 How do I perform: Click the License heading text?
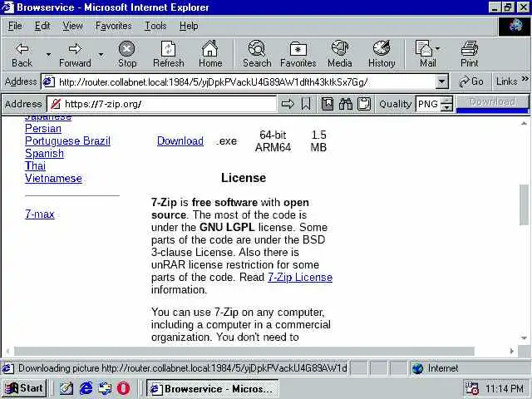[x=244, y=178]
